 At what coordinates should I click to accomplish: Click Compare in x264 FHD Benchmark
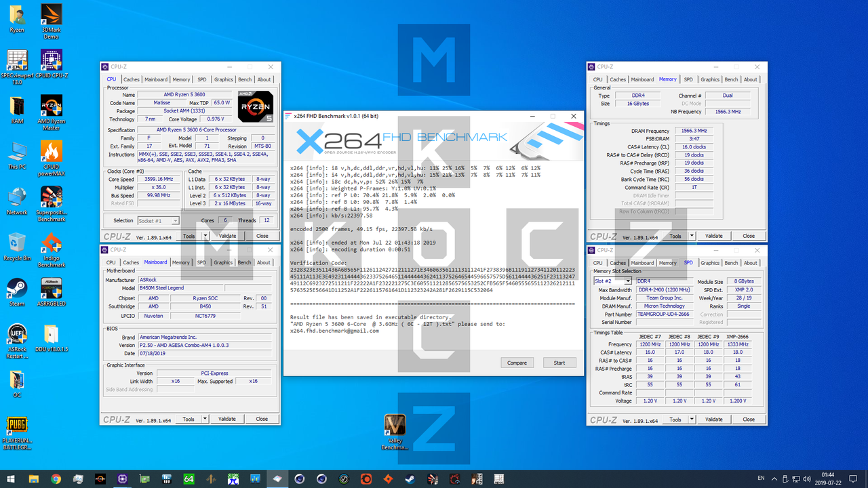point(517,363)
